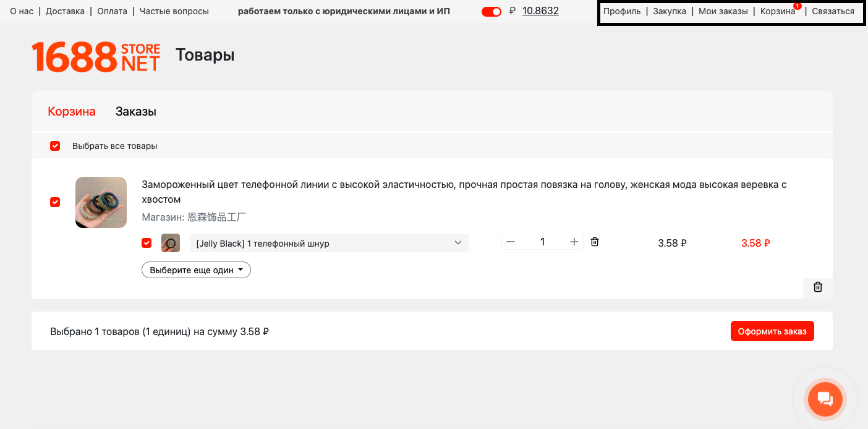Click the small Jelly Black variant thumbnail
The image size is (868, 429).
coord(171,243)
